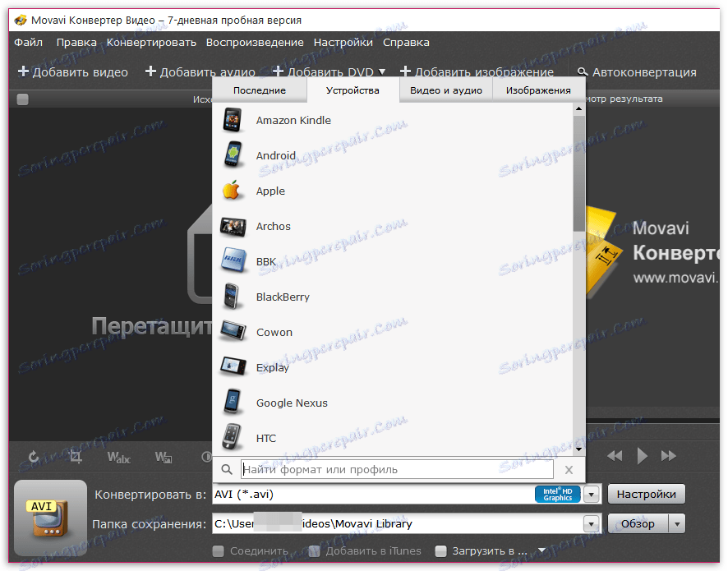Expand the Добавить DVD dropdown arrow
The width and height of the screenshot is (728, 571).
click(x=382, y=72)
